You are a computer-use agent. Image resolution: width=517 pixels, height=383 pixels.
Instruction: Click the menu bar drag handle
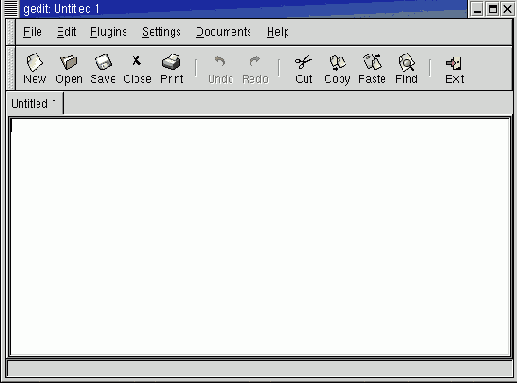11,32
